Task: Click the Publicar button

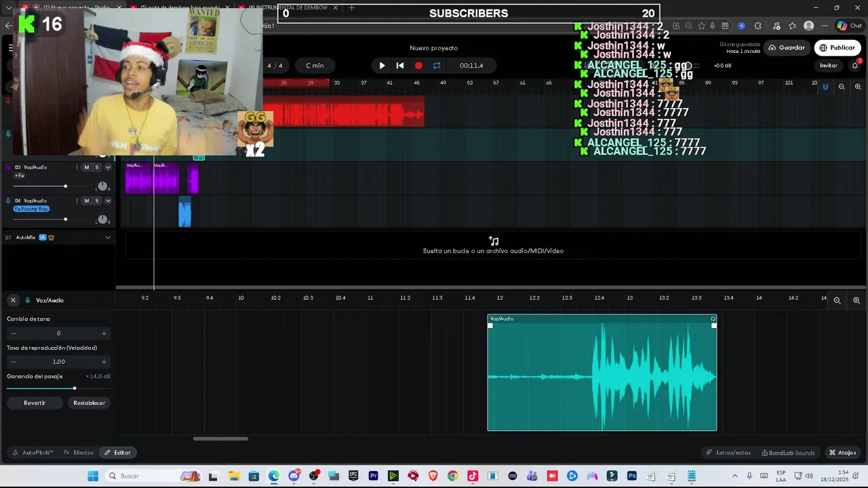Action: [x=837, y=47]
